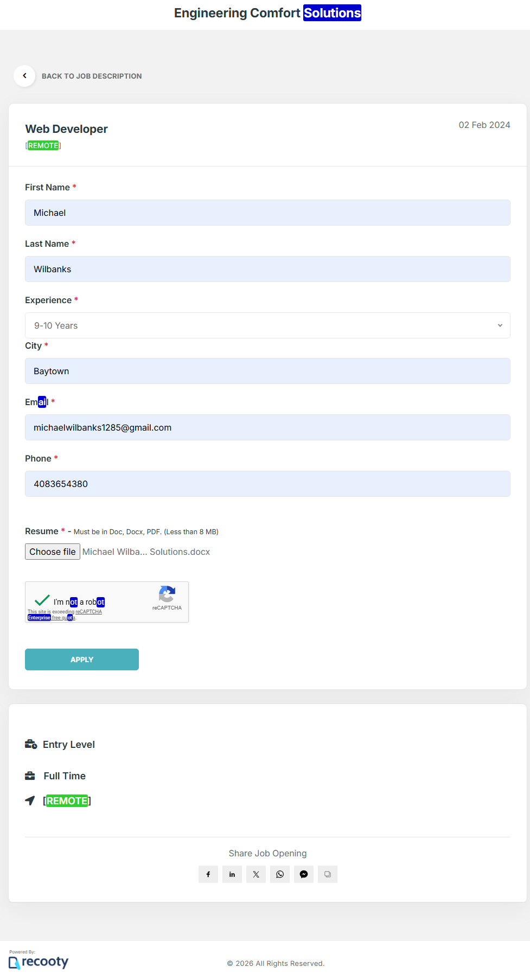Click Choose file for resume upload
Viewport: 530px width, 980px height.
(x=53, y=552)
